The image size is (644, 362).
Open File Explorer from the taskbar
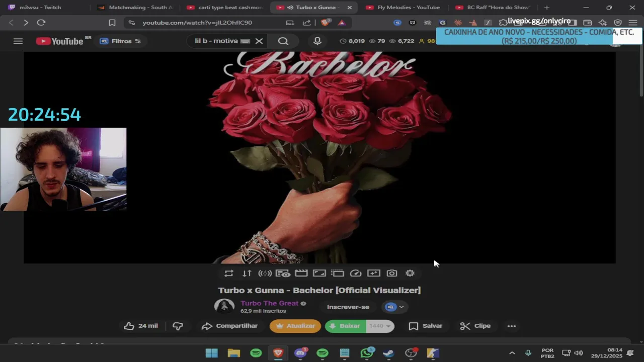point(234,353)
